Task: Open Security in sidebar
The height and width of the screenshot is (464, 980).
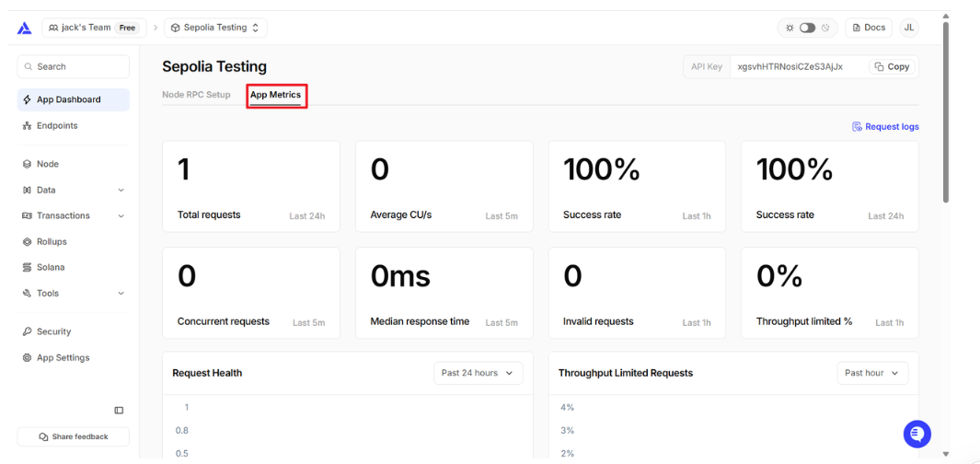Action: tap(73, 331)
